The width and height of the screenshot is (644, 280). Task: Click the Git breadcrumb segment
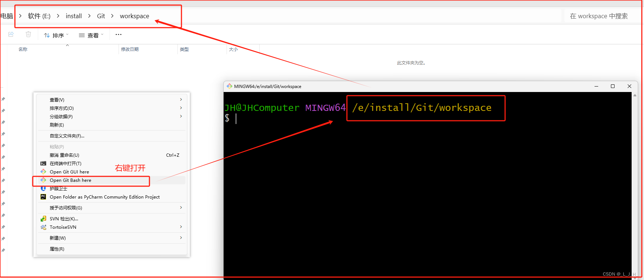[101, 16]
